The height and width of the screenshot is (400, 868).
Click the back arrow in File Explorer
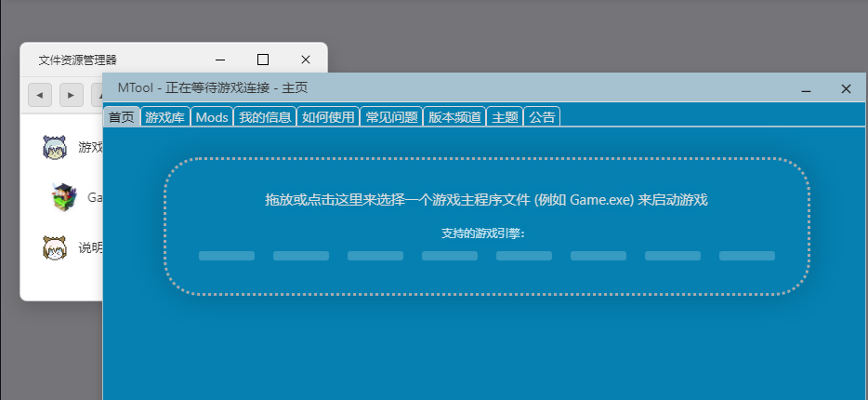pos(40,94)
